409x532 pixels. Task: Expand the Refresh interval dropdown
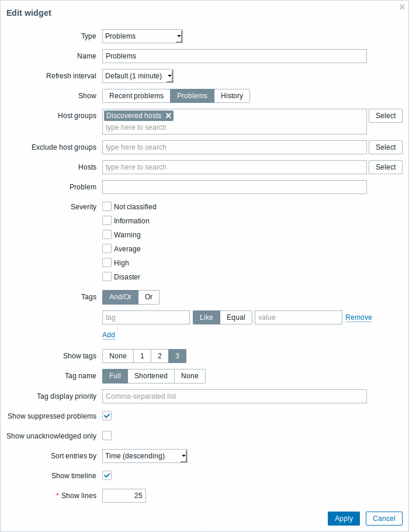click(138, 76)
